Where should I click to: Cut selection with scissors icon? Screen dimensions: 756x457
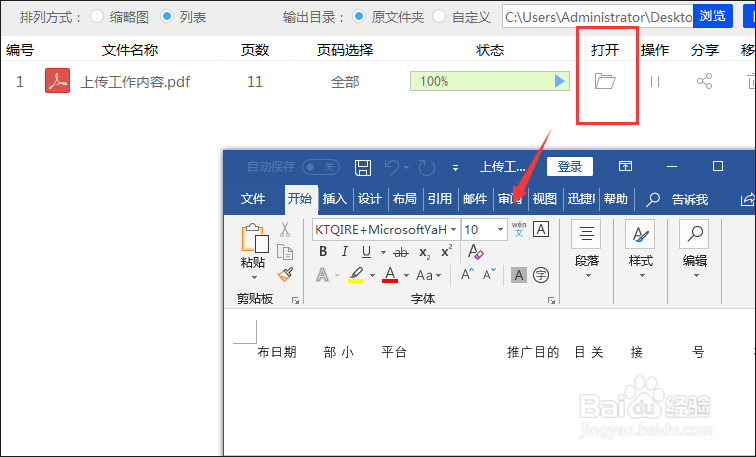pos(285,229)
